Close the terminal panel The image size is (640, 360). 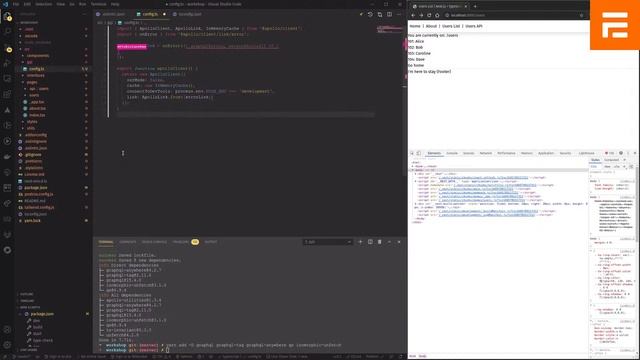click(x=399, y=242)
